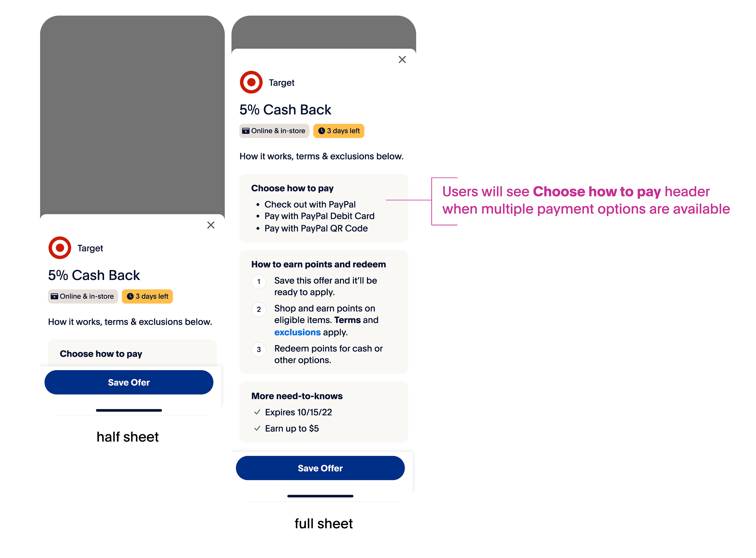Click Choose how to pay header in half sheet
756x558 pixels.
(101, 354)
